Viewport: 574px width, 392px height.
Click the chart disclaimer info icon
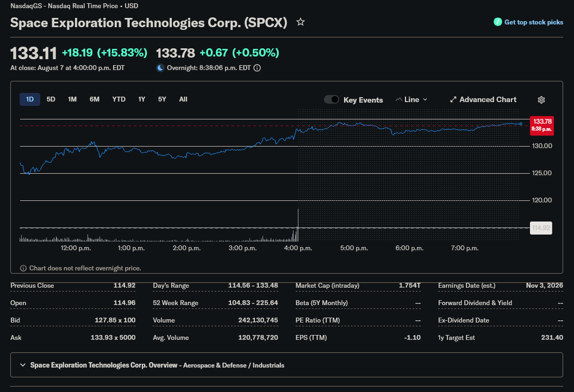[x=23, y=268]
